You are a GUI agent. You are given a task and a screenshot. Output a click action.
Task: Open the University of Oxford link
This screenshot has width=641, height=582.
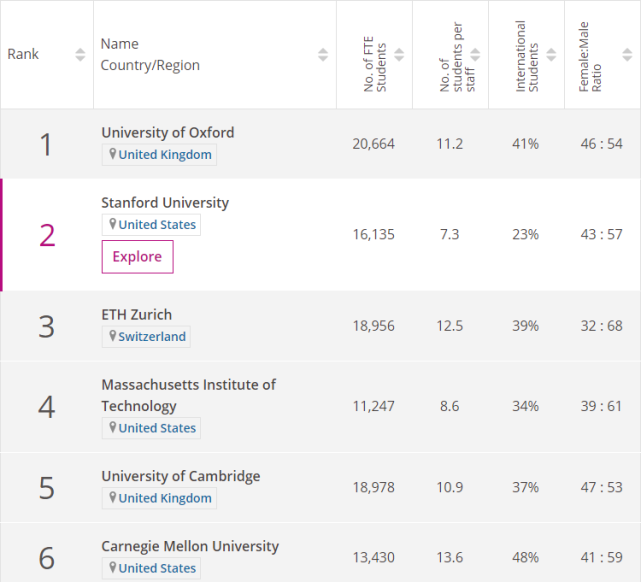[x=167, y=132]
